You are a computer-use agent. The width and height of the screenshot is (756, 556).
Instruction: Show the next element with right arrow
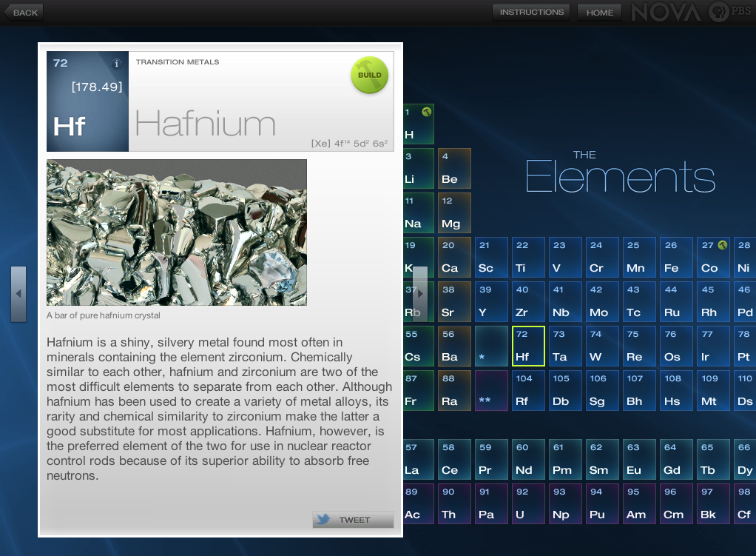[x=420, y=293]
